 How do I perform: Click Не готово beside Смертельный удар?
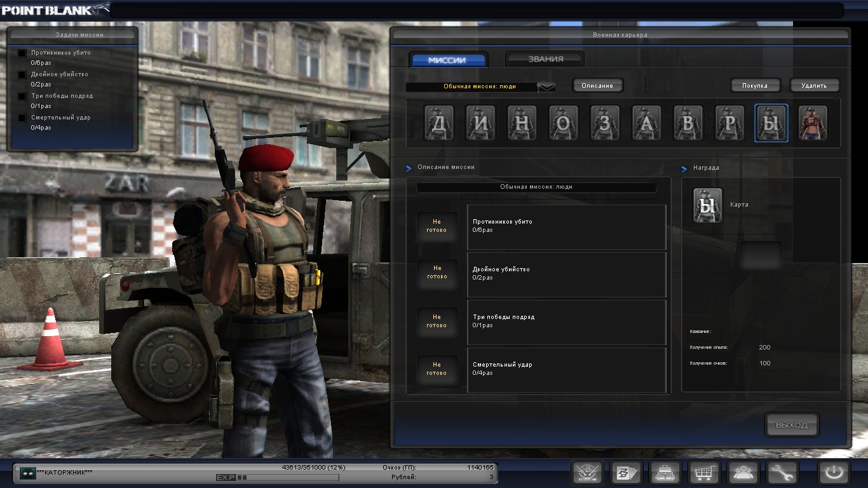tap(437, 369)
